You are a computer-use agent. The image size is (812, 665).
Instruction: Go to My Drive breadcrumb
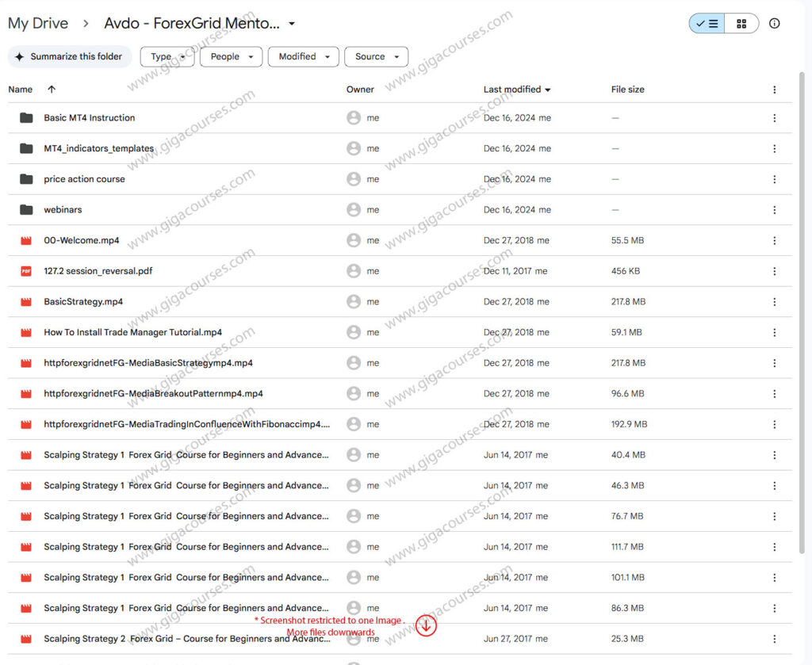(x=38, y=24)
